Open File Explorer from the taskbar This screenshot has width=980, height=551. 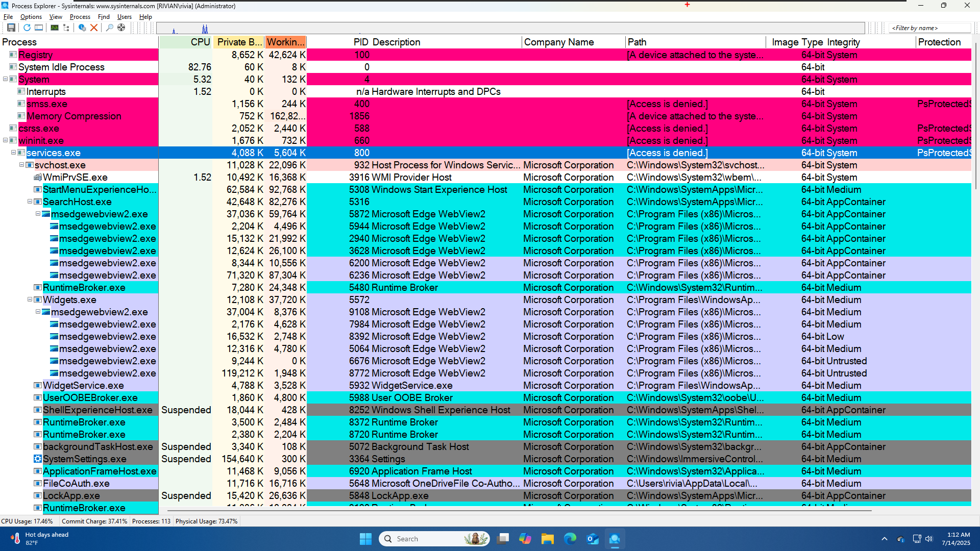(x=548, y=539)
